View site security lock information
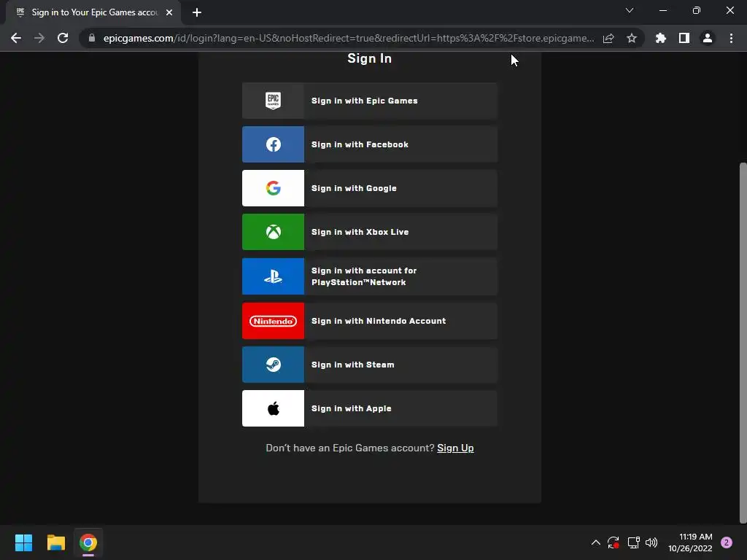Viewport: 747px width, 560px height. point(91,38)
